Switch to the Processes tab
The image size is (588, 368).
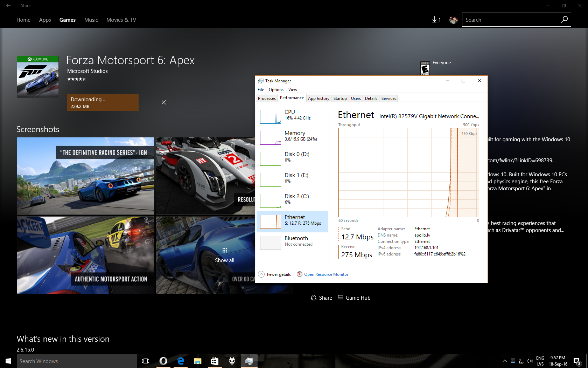267,98
